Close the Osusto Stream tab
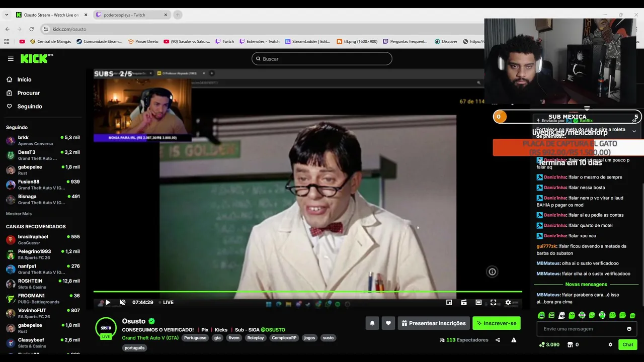The image size is (644, 362). click(x=86, y=15)
